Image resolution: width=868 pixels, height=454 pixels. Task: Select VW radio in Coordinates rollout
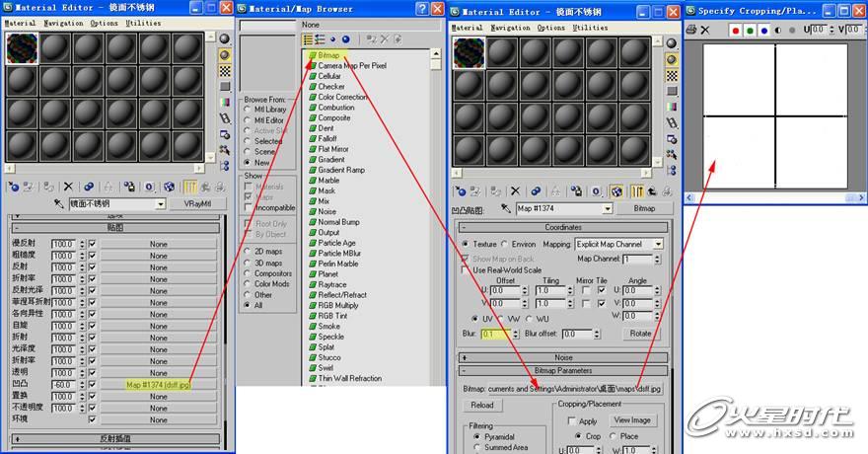point(501,319)
